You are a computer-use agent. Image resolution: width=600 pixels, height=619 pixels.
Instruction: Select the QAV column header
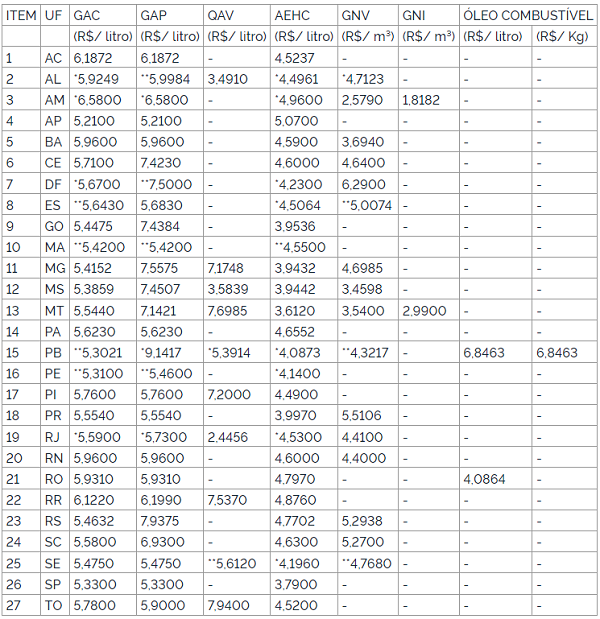pos(222,16)
